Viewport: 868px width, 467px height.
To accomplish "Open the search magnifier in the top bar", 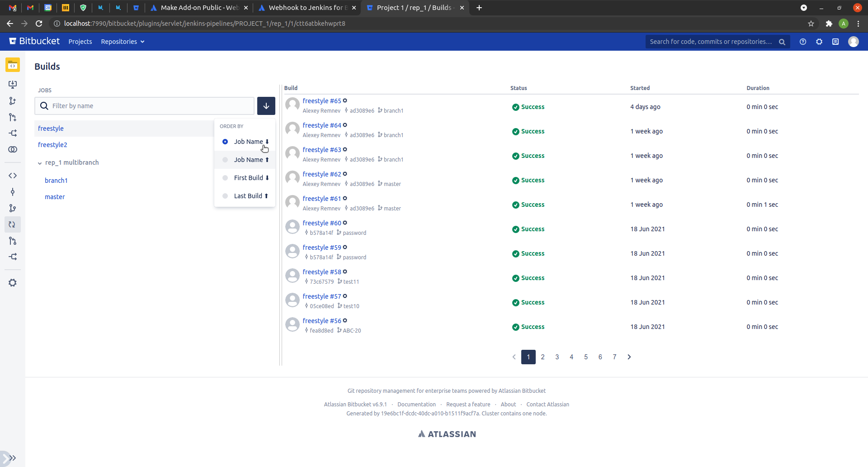I will pyautogui.click(x=782, y=42).
